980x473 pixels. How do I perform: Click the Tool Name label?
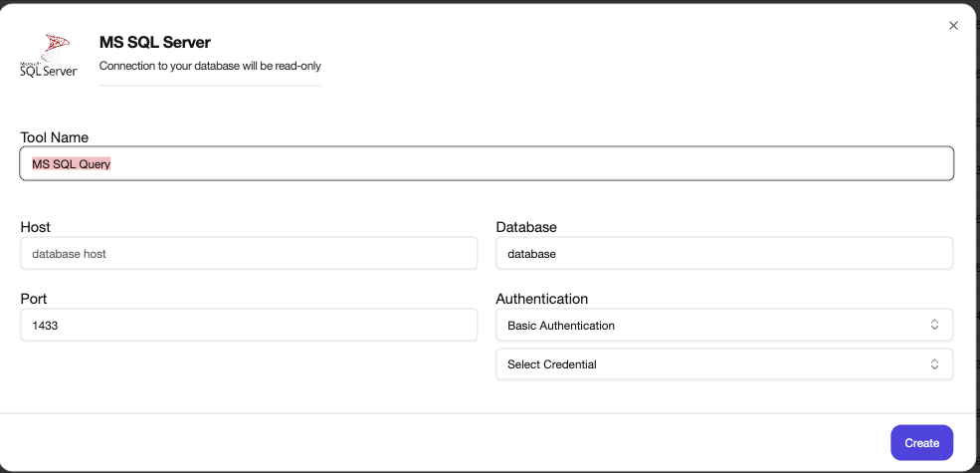55,137
